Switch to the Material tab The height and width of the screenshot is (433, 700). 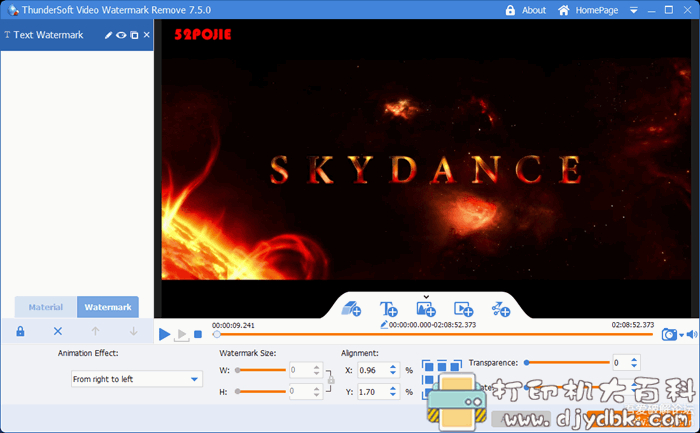tap(46, 307)
